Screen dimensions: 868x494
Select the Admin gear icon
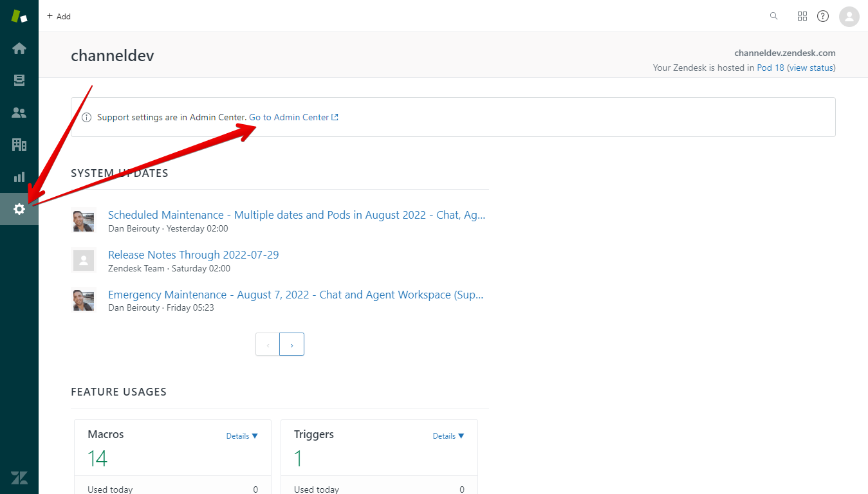coord(19,209)
